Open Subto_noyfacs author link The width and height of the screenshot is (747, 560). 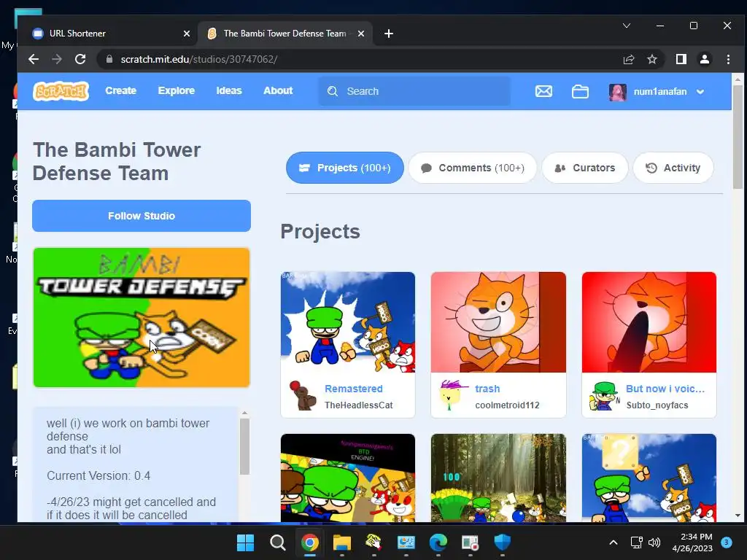[x=657, y=405]
